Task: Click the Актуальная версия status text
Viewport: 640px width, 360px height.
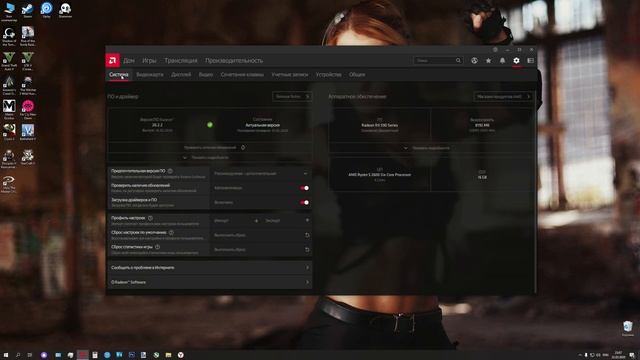Action: click(262, 125)
